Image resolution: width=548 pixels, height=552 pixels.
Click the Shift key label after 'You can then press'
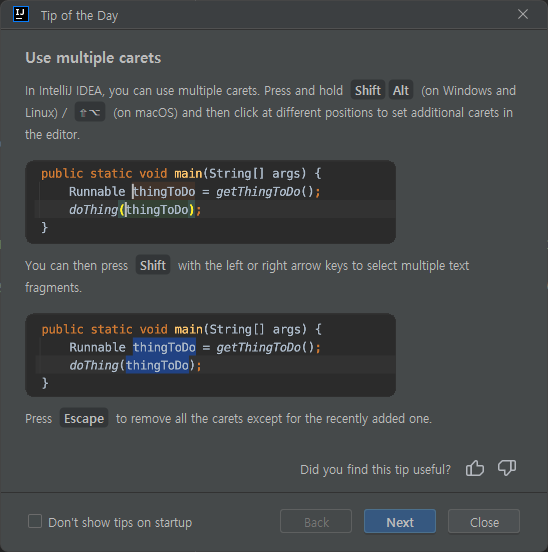(x=153, y=265)
